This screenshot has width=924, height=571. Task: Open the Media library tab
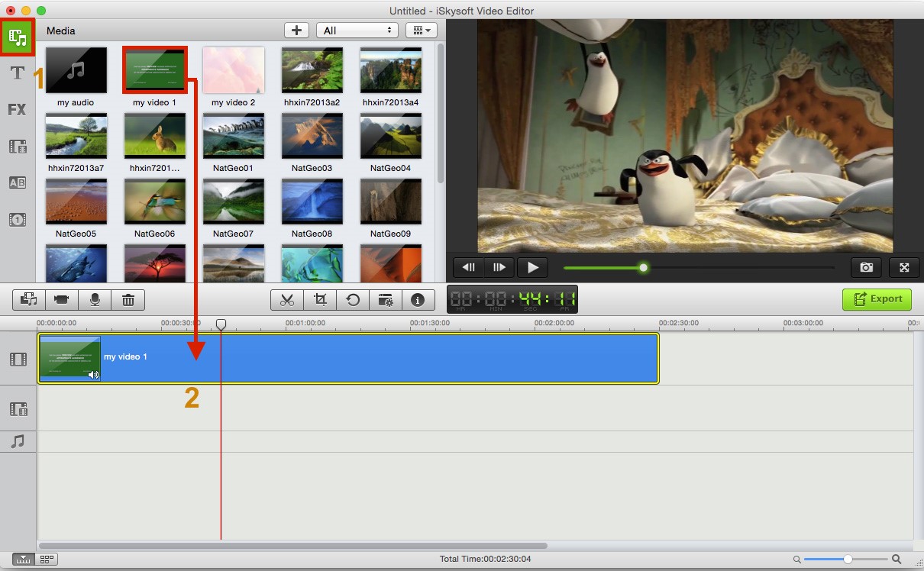(x=18, y=37)
